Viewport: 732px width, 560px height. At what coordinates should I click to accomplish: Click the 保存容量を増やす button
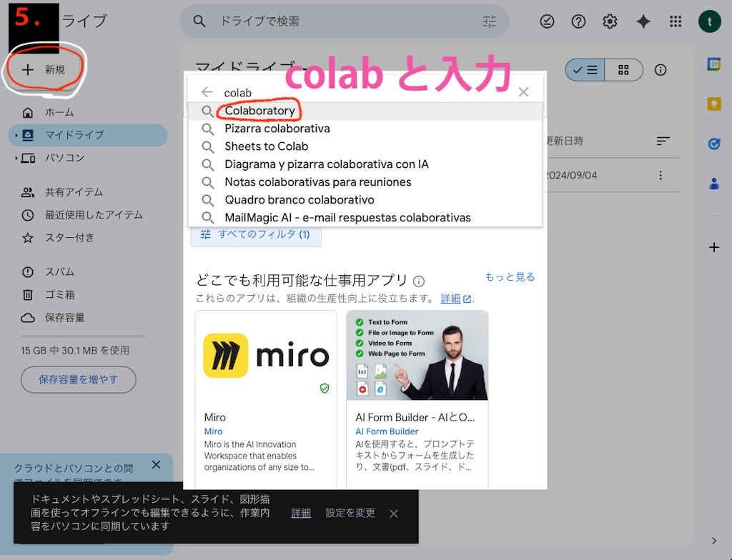78,379
